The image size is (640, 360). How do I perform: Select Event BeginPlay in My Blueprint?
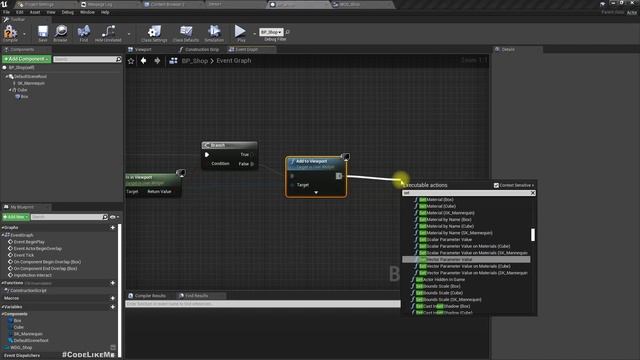(29, 242)
